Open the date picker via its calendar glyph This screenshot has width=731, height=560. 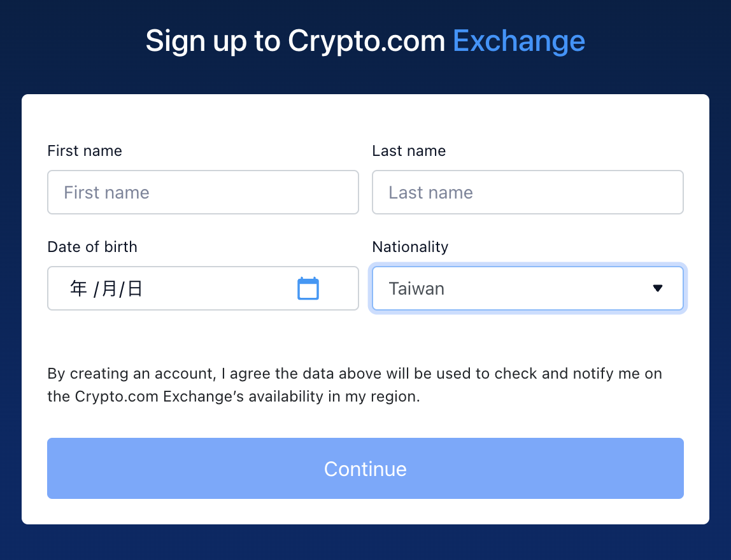coord(308,288)
